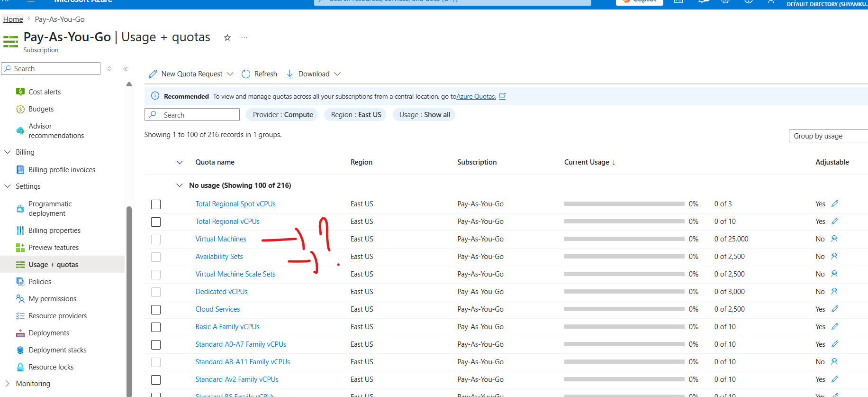Change the Region : East US filter
Screen dimensions: 868x397
356,115
